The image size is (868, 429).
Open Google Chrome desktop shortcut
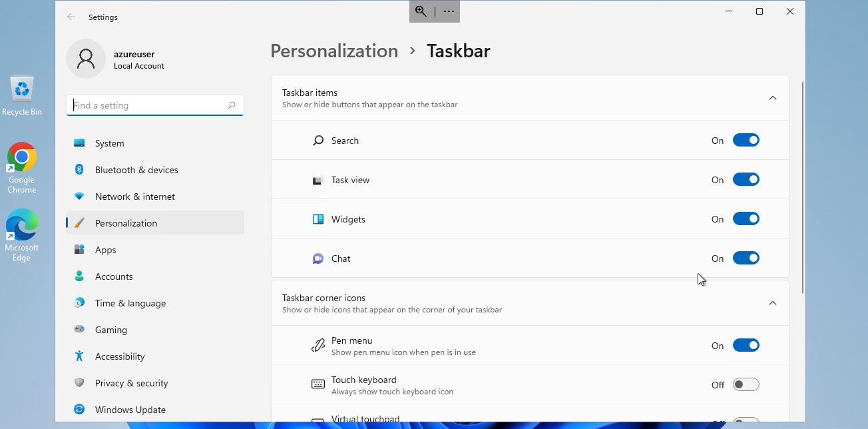(22, 168)
